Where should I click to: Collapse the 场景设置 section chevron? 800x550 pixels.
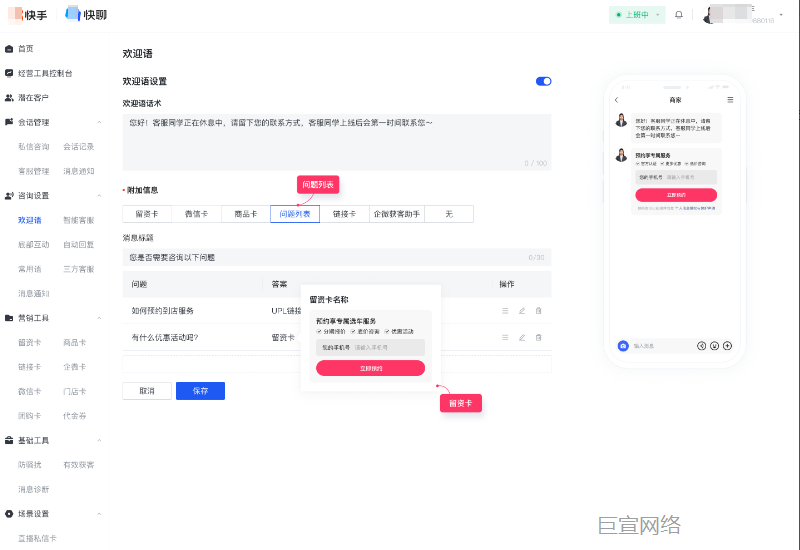click(99, 514)
